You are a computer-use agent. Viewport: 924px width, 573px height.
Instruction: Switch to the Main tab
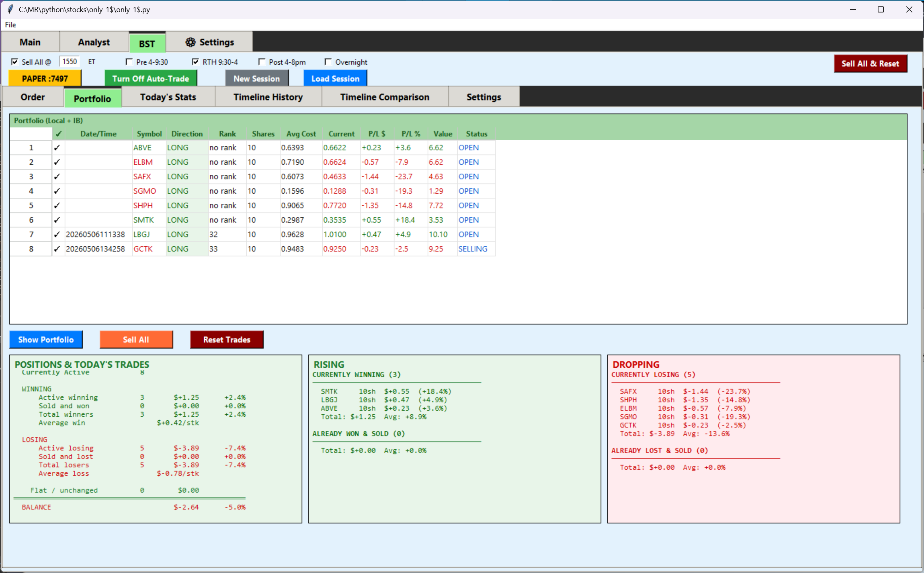(x=30, y=42)
